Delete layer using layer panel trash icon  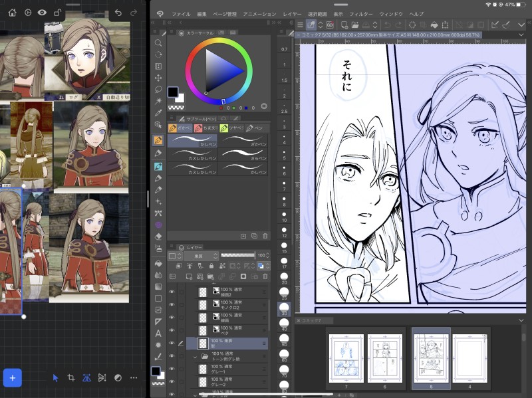[264, 276]
